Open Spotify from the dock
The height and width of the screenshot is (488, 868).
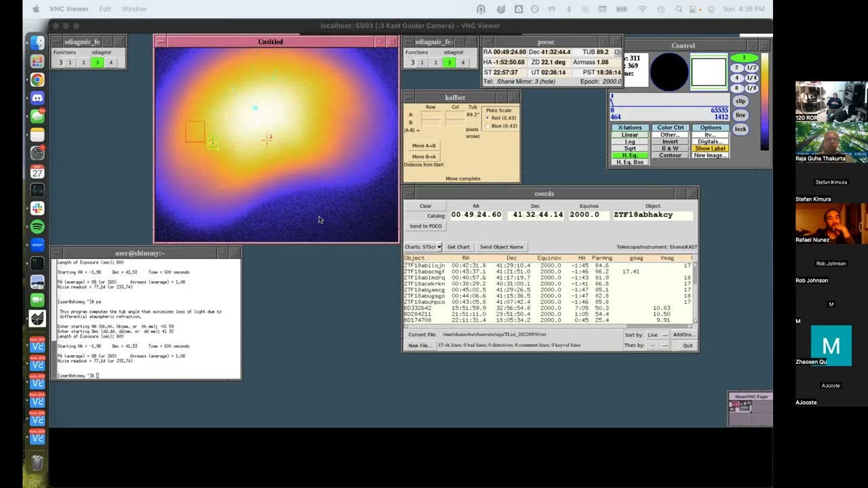(37, 226)
